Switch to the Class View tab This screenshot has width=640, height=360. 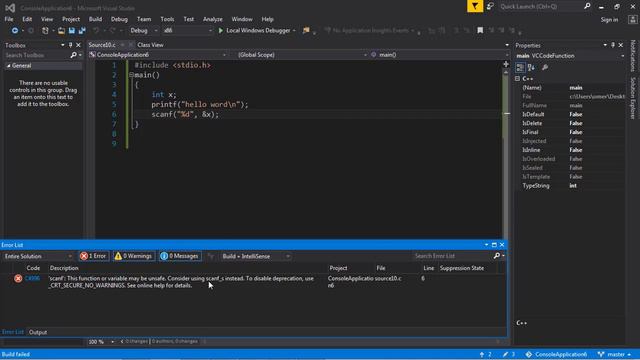pyautogui.click(x=150, y=45)
